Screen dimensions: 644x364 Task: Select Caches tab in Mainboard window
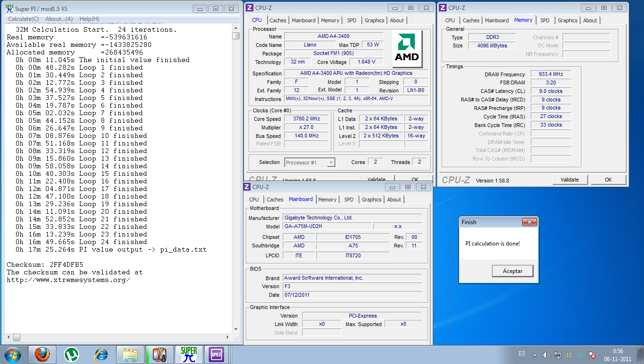[x=275, y=200]
